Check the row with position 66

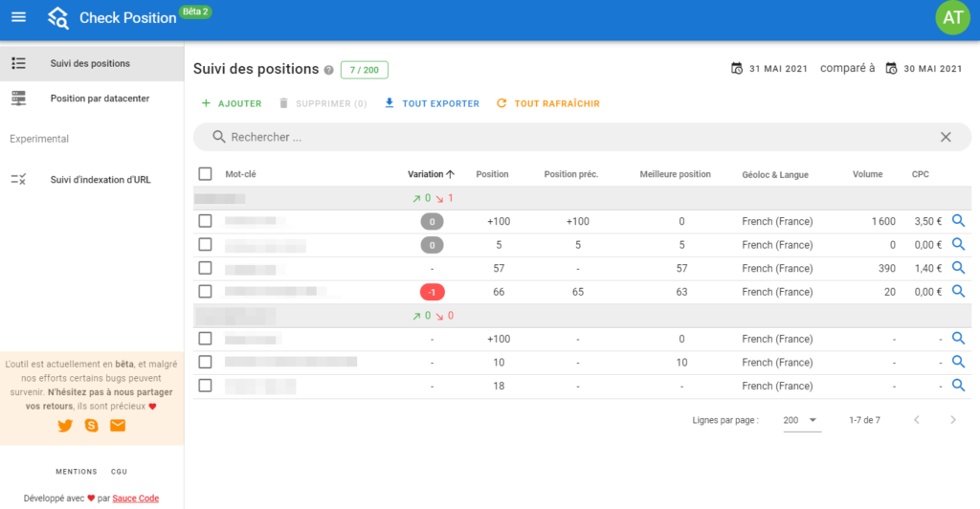click(205, 292)
